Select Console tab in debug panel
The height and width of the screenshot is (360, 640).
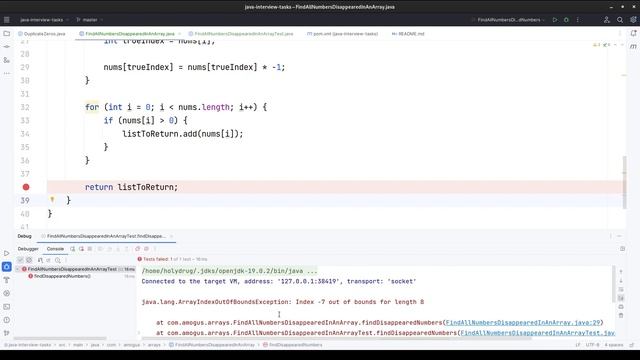point(55,249)
